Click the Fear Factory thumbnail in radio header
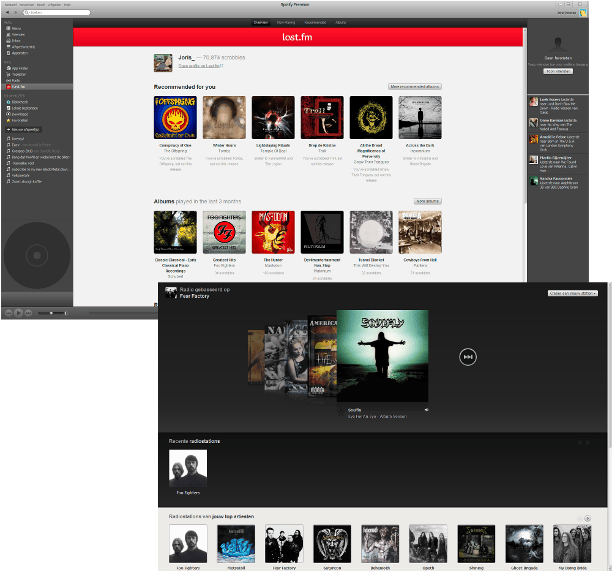Image resolution: width=612 pixels, height=574 pixels. (171, 293)
